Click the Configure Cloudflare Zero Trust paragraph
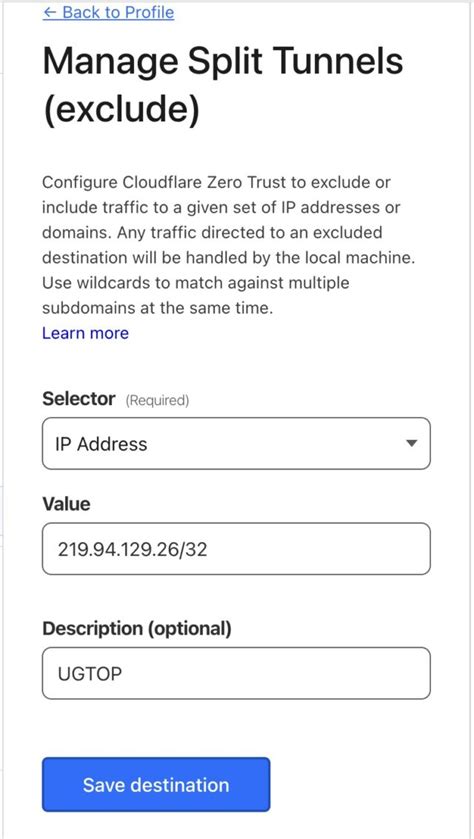 coord(229,245)
